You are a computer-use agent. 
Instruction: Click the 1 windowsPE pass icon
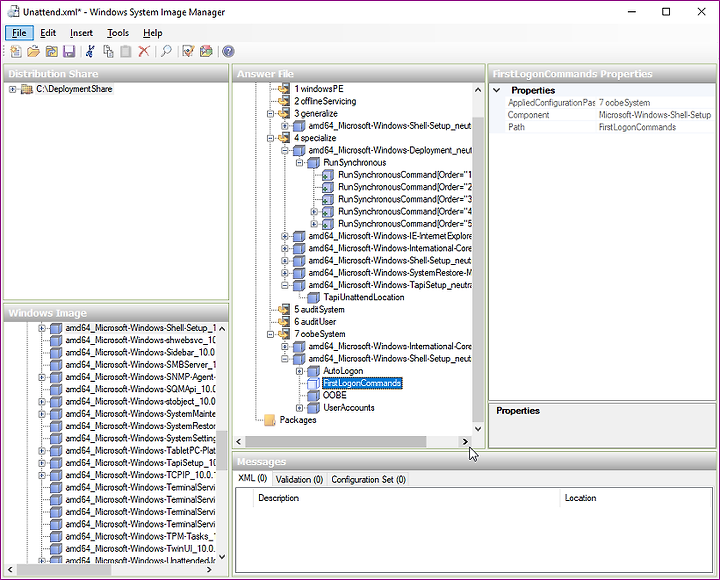(284, 89)
